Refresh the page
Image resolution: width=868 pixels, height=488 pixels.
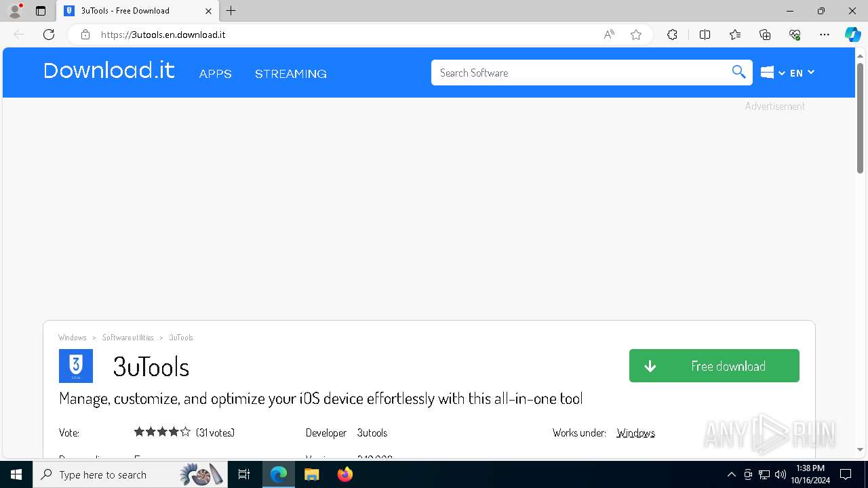(49, 35)
